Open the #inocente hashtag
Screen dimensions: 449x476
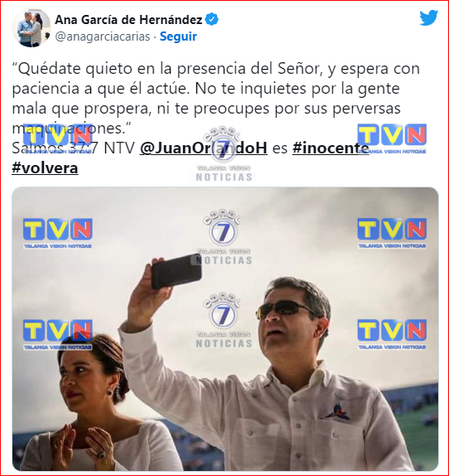pyautogui.click(x=331, y=148)
